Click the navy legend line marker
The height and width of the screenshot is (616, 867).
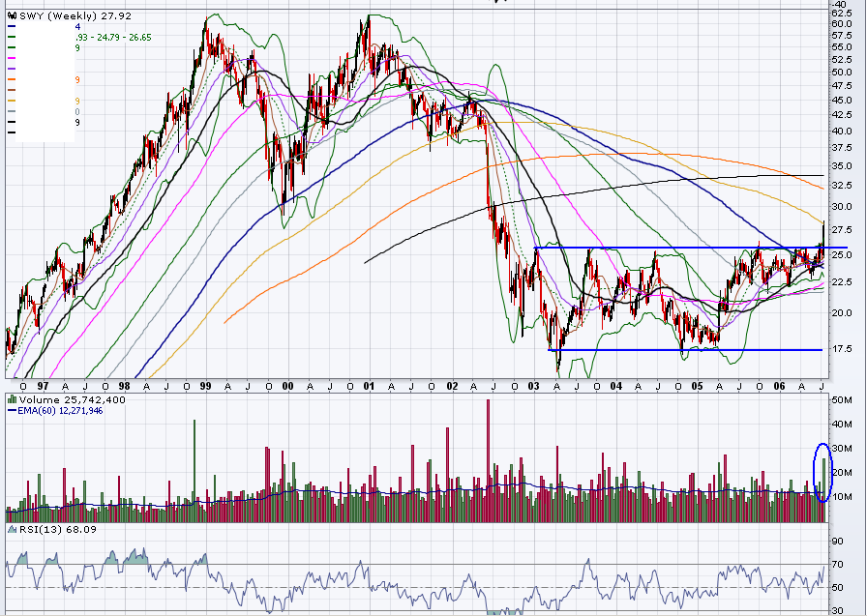tap(12, 26)
